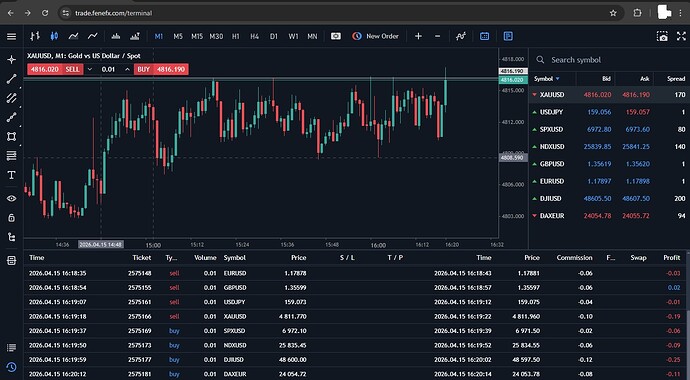The image size is (690, 380).
Task: Enter fullscreen with expand arrows icon
Action: pyautogui.click(x=681, y=37)
